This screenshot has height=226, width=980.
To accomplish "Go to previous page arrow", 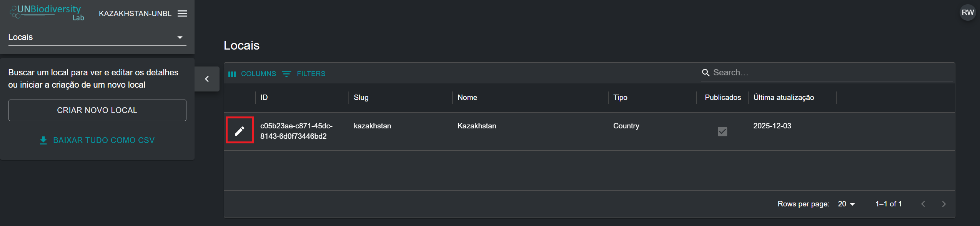I will 923,204.
